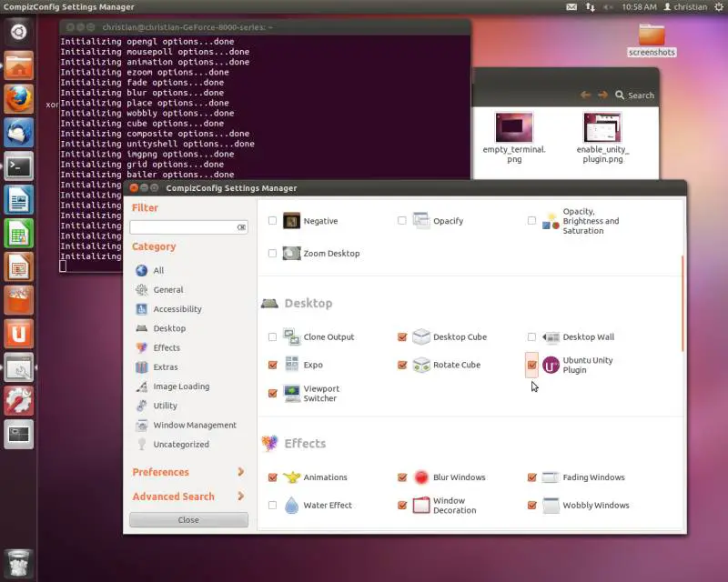Open the Desktop Wall plugin icon
This screenshot has height=582, width=728.
(551, 337)
